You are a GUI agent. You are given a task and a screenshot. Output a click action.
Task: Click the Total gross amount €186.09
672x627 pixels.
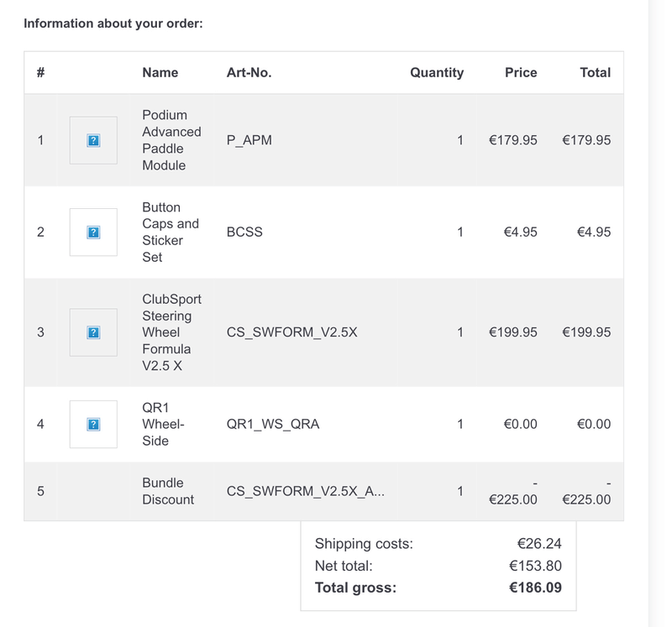point(535,588)
